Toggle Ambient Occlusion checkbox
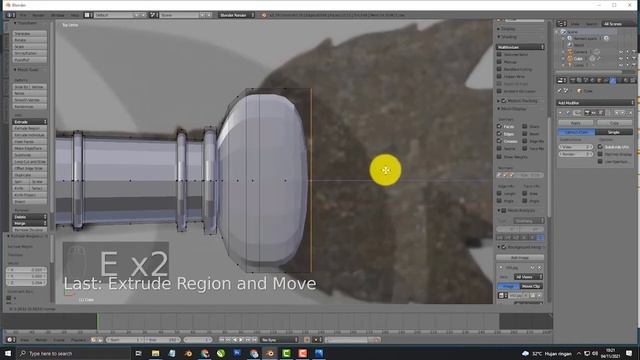Viewport: 640px width, 360px height. coord(499,91)
